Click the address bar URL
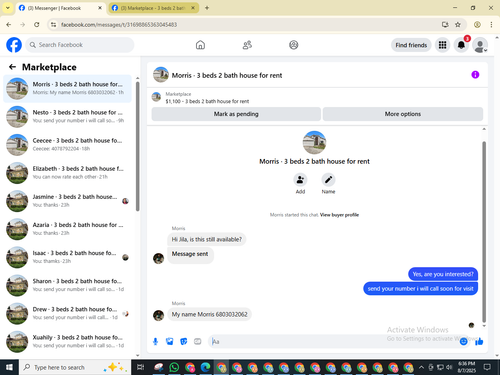The image size is (500, 375). point(119,25)
